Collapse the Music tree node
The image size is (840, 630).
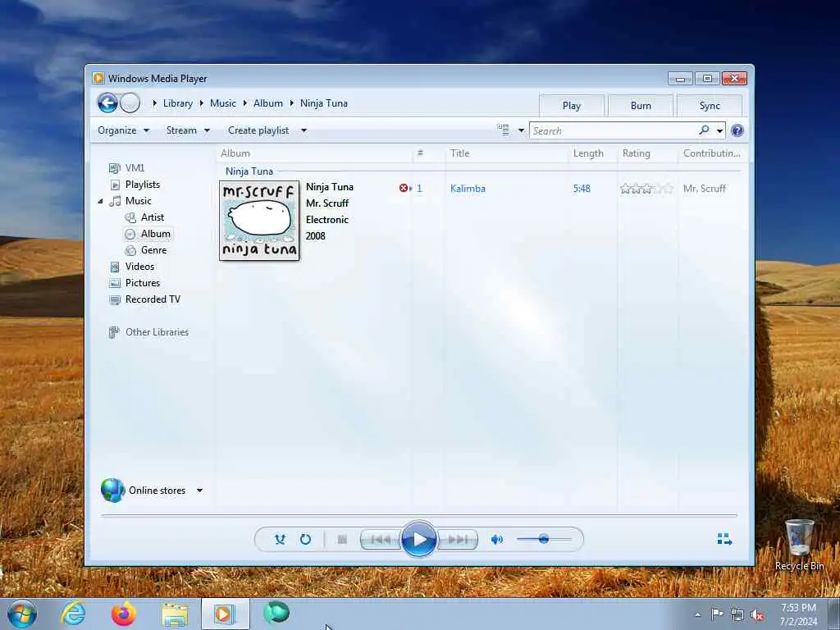pyautogui.click(x=100, y=202)
